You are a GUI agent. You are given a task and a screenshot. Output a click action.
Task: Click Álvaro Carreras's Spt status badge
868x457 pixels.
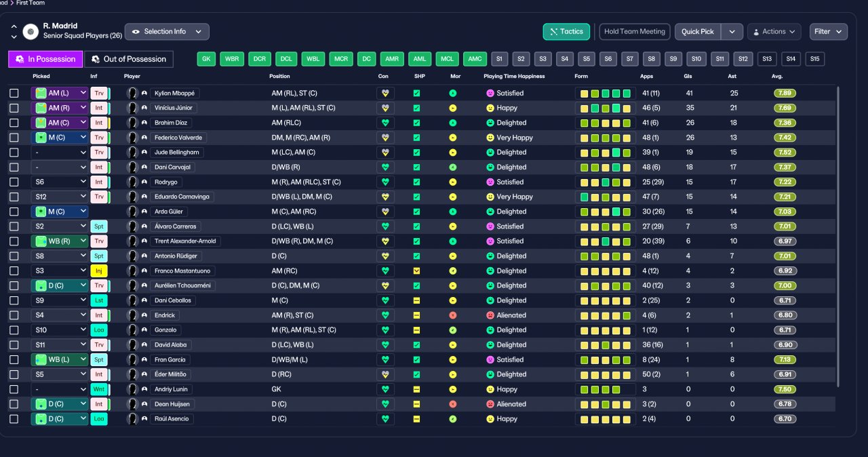[x=99, y=226]
